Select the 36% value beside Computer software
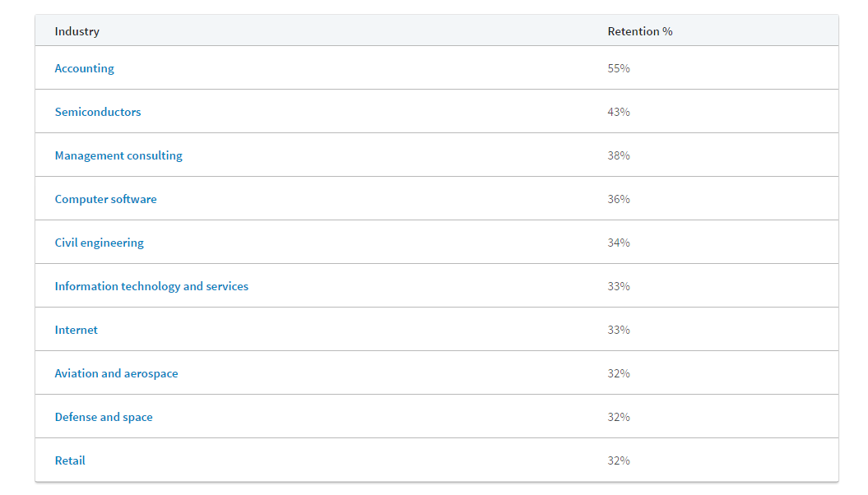This screenshot has height=495, width=868. click(617, 198)
